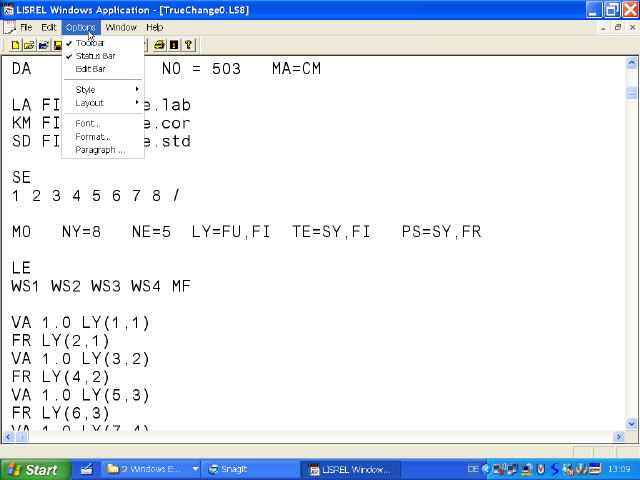Image resolution: width=640 pixels, height=480 pixels.
Task: Click the LISREL application icon in title bar
Action: 8,10
